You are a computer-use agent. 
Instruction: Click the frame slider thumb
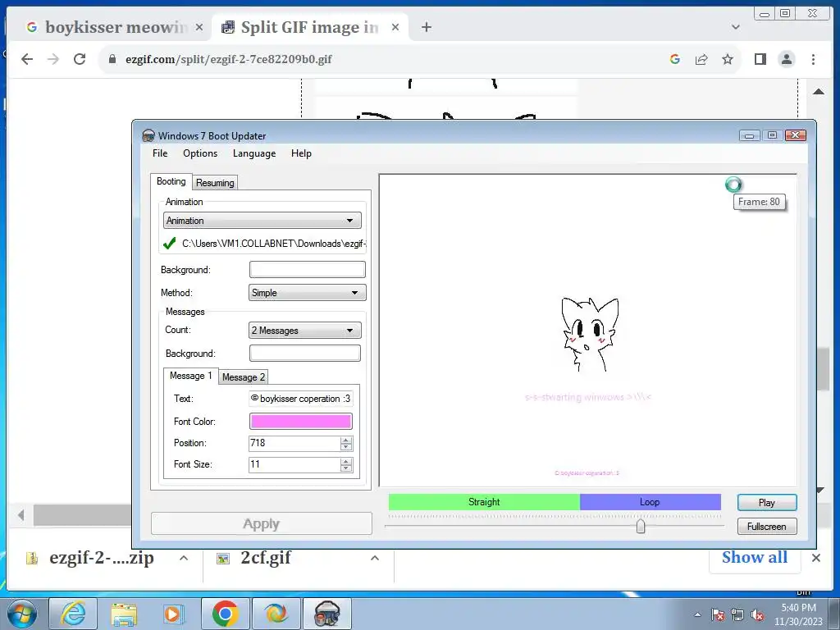click(640, 526)
